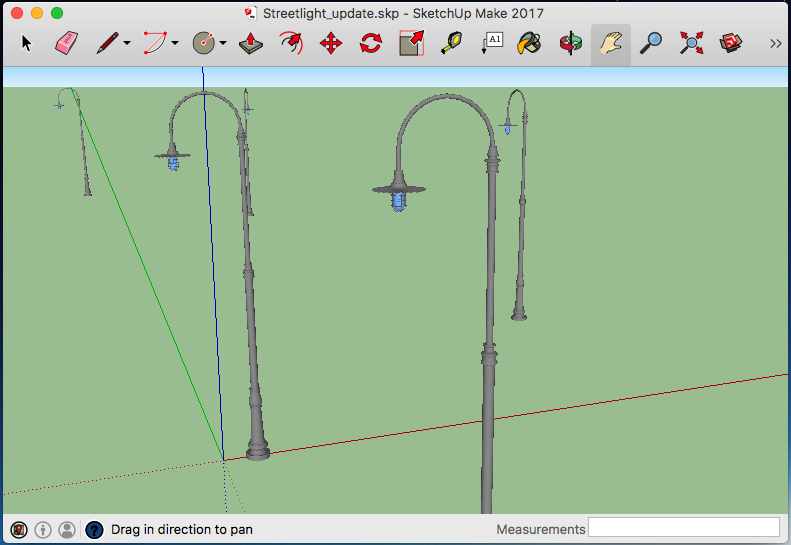Choose the Offset tool
Image resolution: width=791 pixels, height=545 pixels.
[x=291, y=43]
